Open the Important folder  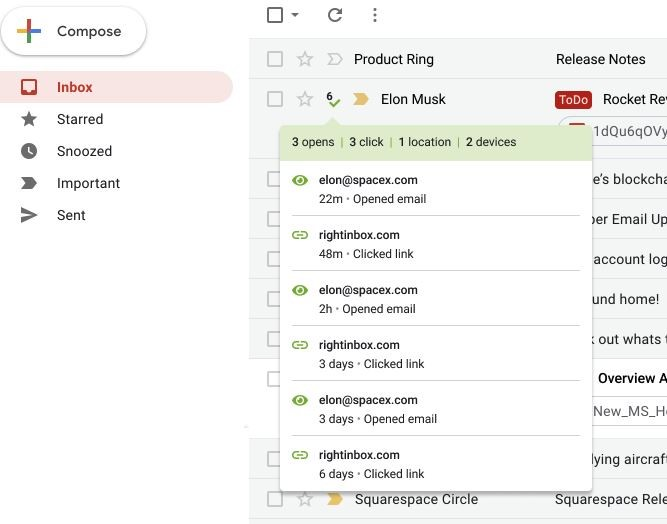tap(88, 183)
